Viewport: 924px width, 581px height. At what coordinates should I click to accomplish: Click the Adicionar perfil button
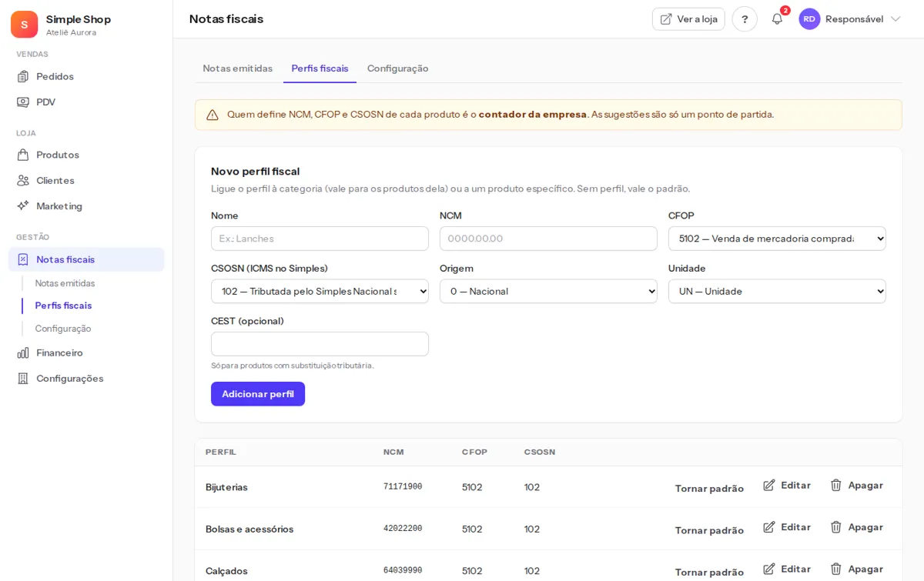(258, 394)
